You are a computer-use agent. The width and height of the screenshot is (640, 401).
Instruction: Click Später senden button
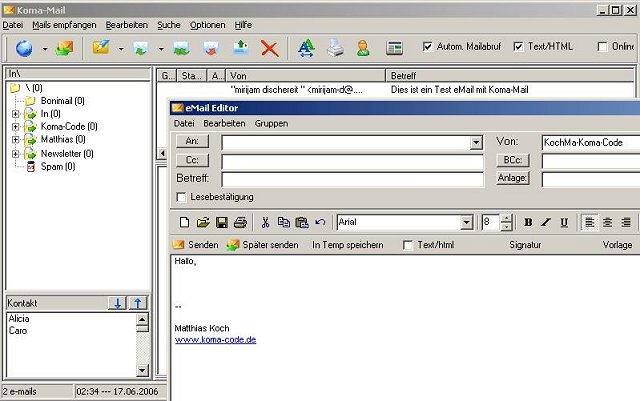point(262,245)
